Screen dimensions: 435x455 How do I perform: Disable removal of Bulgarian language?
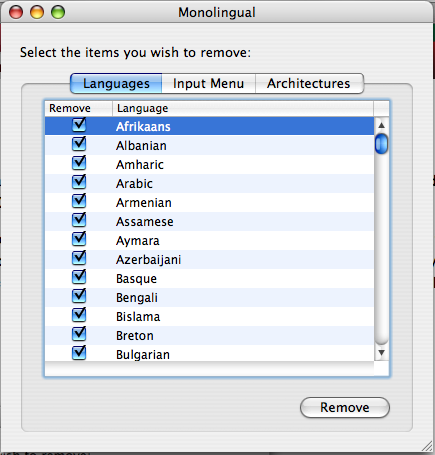tap(79, 353)
